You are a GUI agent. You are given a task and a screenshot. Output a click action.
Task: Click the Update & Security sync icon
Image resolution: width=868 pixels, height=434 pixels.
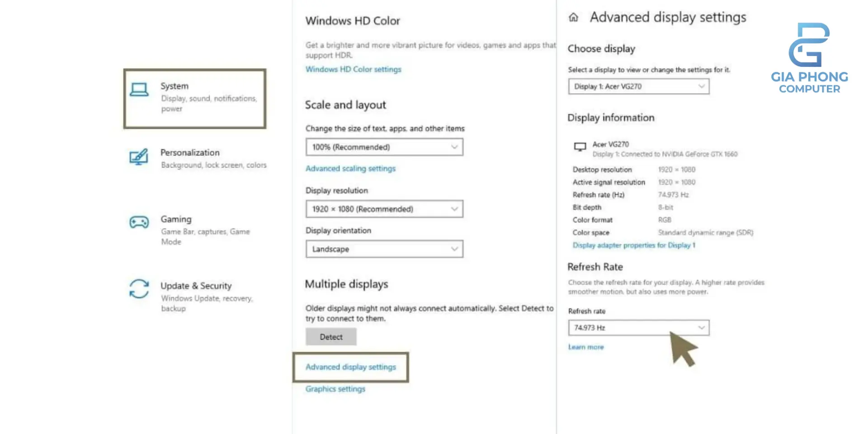point(139,289)
